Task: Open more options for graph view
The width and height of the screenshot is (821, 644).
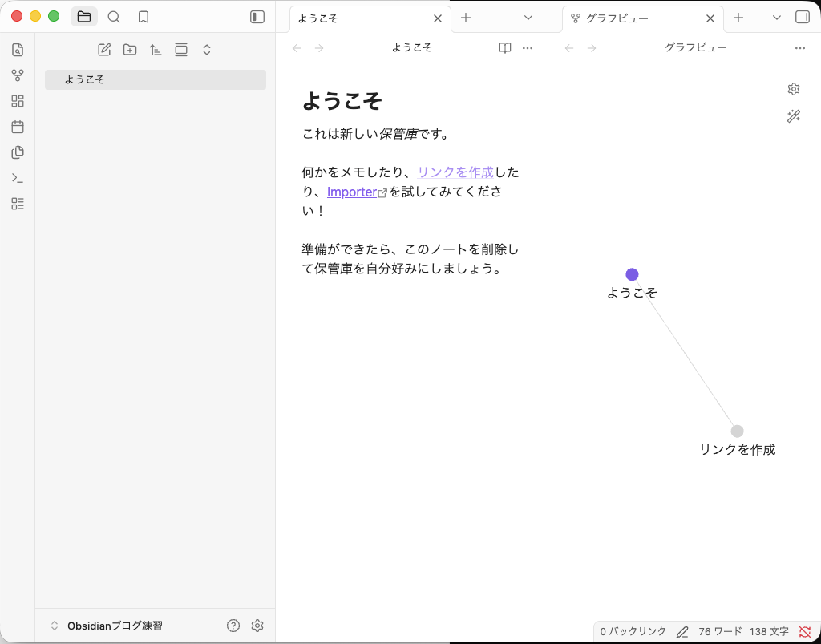Action: (800, 48)
